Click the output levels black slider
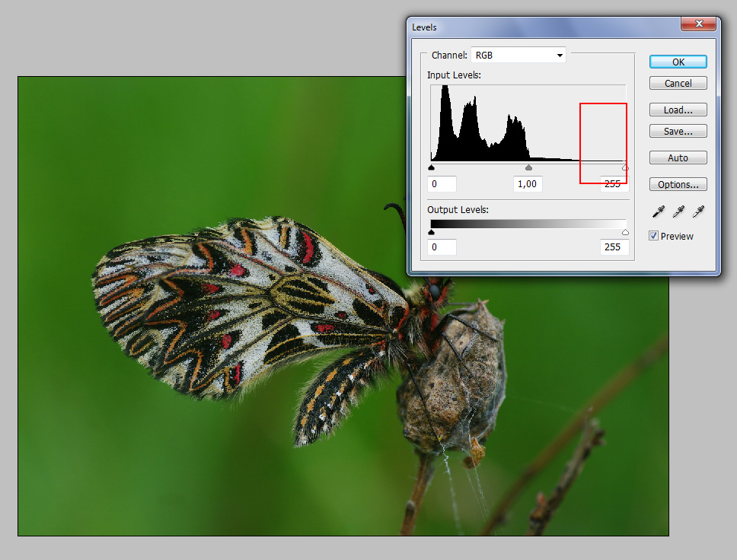The height and width of the screenshot is (560, 737). [432, 232]
